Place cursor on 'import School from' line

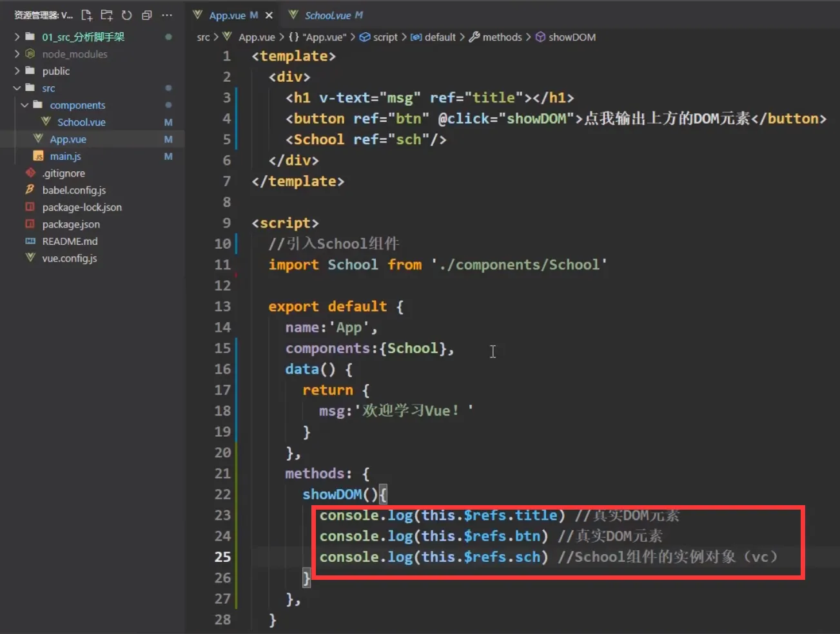coord(438,265)
